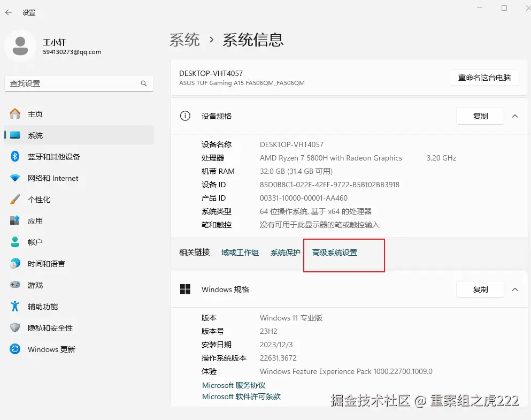Click the 64 位操作系统 system type value
The image size is (531, 420).
point(315,211)
